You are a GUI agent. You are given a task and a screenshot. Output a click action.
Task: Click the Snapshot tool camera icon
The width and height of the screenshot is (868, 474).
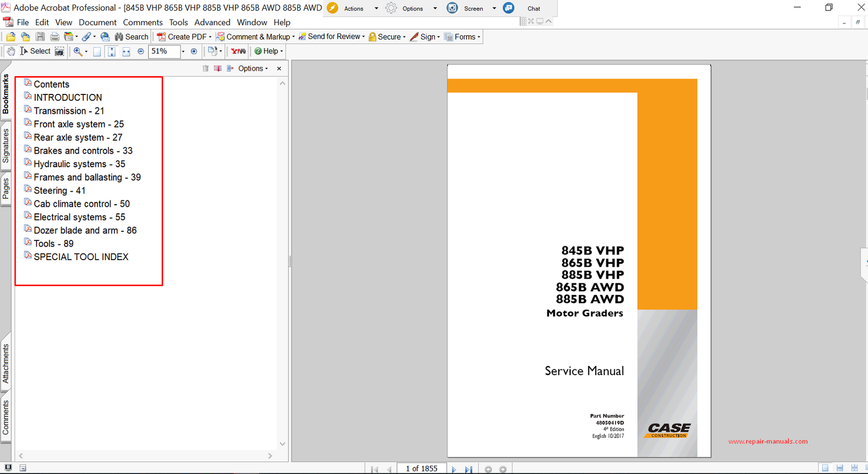tap(60, 51)
